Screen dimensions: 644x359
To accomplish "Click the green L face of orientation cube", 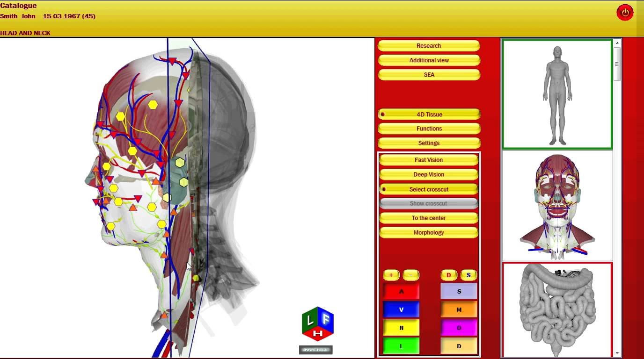I will click(309, 320).
